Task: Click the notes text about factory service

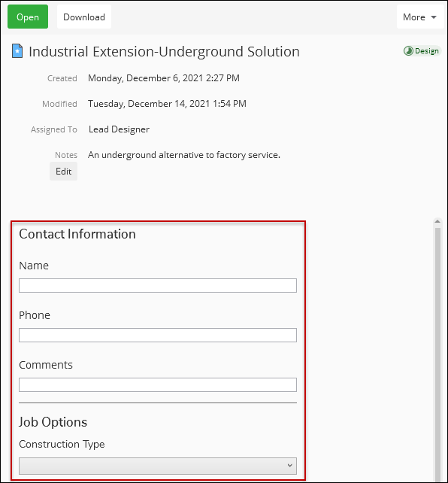Action: pyautogui.click(x=184, y=155)
